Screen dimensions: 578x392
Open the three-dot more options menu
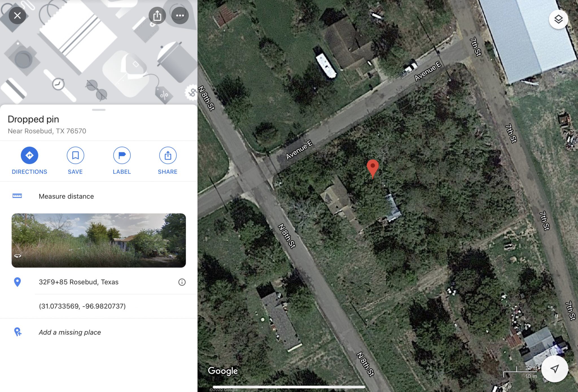coord(180,16)
